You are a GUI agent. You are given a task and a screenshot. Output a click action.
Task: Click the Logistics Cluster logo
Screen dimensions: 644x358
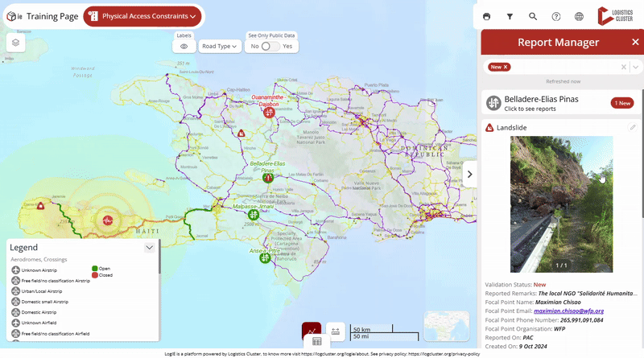[x=615, y=16]
